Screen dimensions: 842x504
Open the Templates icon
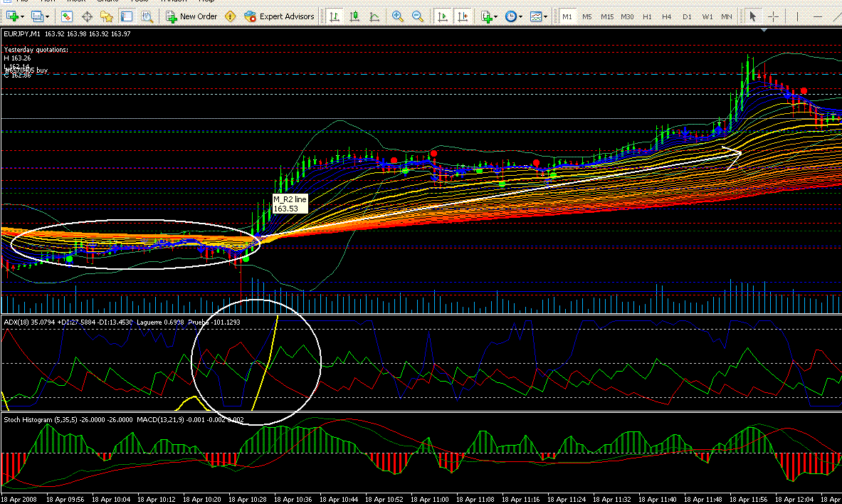[536, 16]
